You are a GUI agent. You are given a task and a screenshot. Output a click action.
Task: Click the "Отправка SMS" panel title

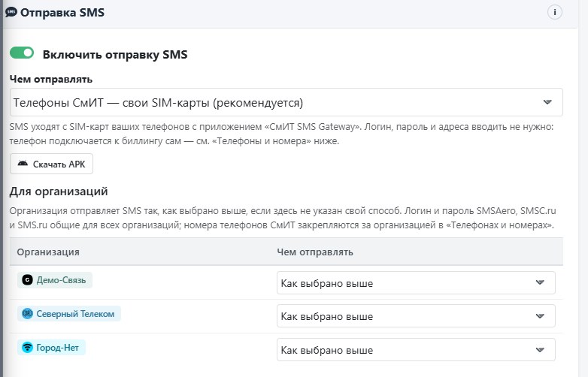[62, 12]
